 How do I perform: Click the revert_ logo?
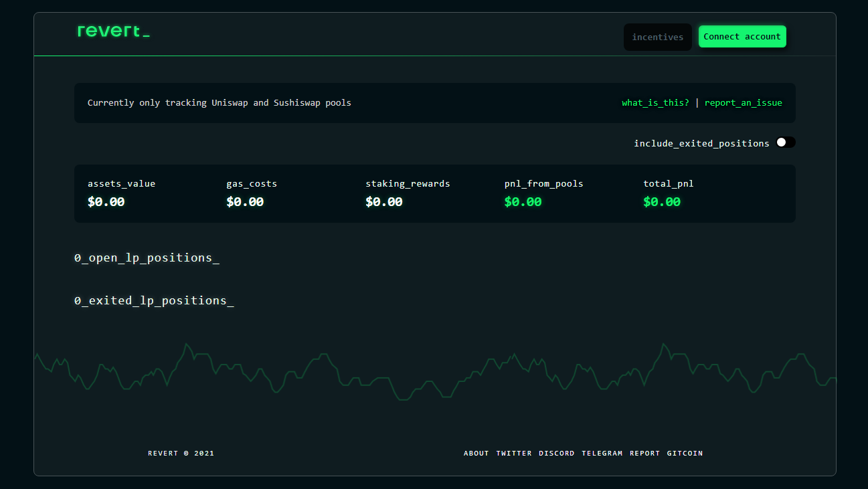point(114,31)
